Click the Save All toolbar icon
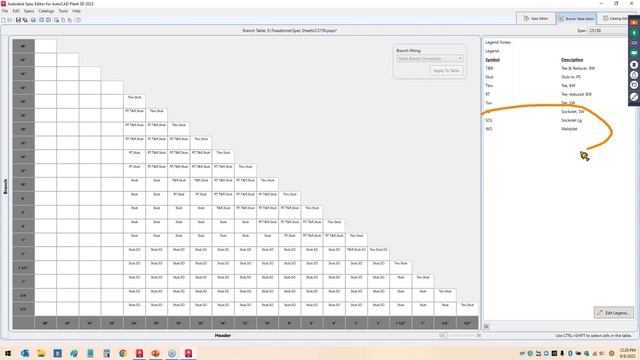The height and width of the screenshot is (360, 640). point(25,20)
